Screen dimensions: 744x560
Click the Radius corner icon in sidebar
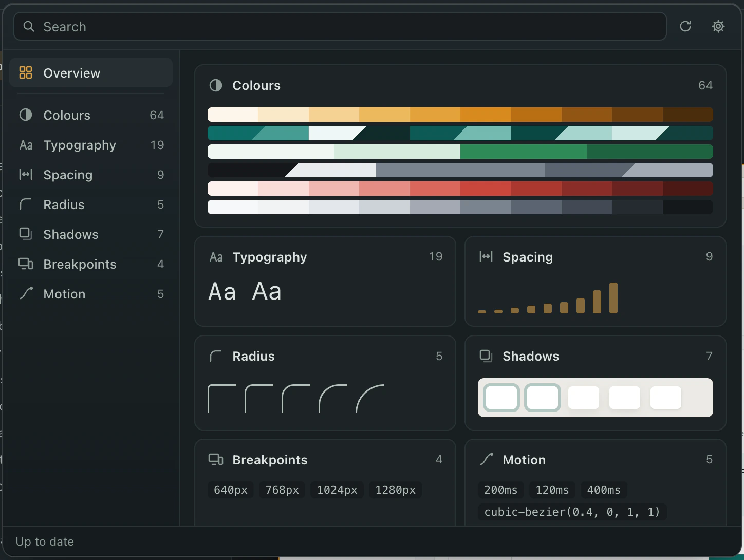(26, 204)
